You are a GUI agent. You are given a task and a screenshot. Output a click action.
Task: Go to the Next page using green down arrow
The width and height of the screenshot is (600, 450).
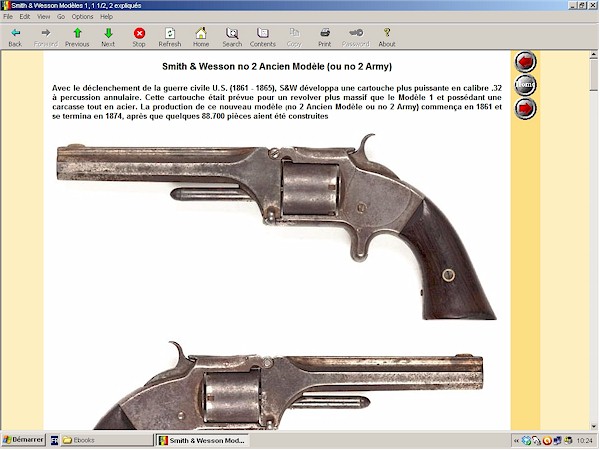coord(108,38)
